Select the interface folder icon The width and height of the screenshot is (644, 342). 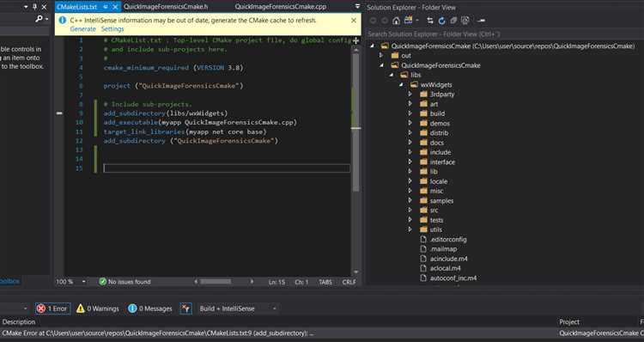[423, 162]
